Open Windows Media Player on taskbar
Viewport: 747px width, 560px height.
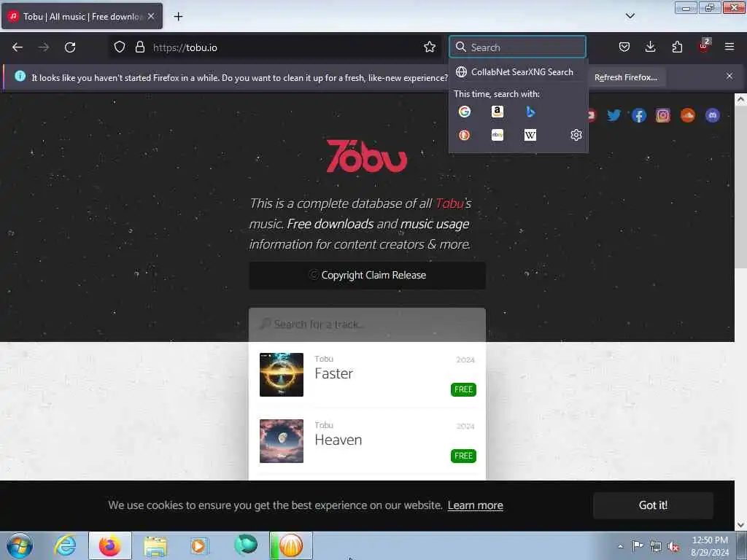point(200,545)
